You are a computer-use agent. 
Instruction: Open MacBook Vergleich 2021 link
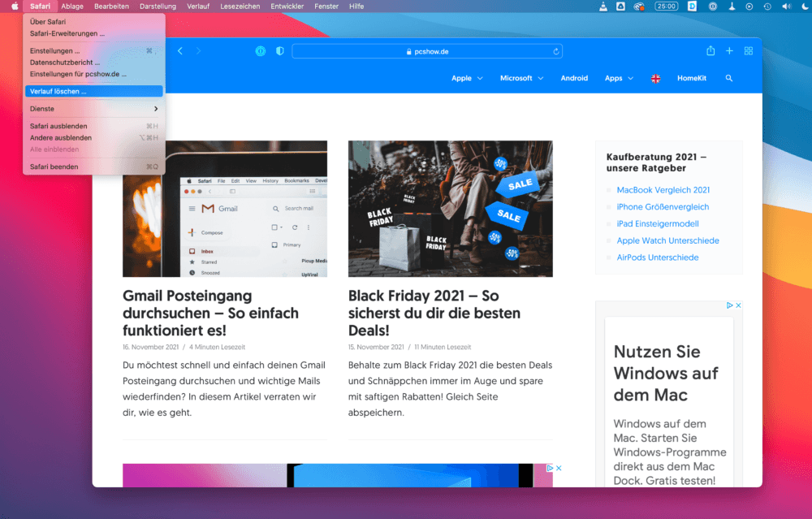coord(663,190)
